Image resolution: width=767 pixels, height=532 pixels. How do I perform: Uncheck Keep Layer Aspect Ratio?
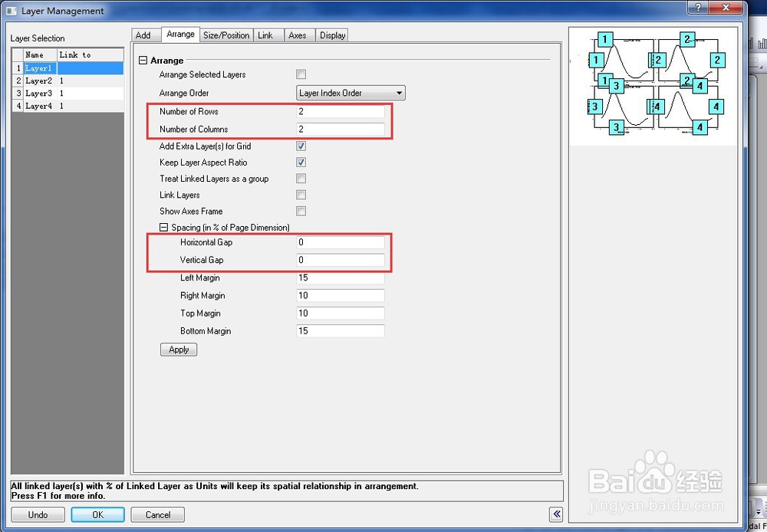301,162
